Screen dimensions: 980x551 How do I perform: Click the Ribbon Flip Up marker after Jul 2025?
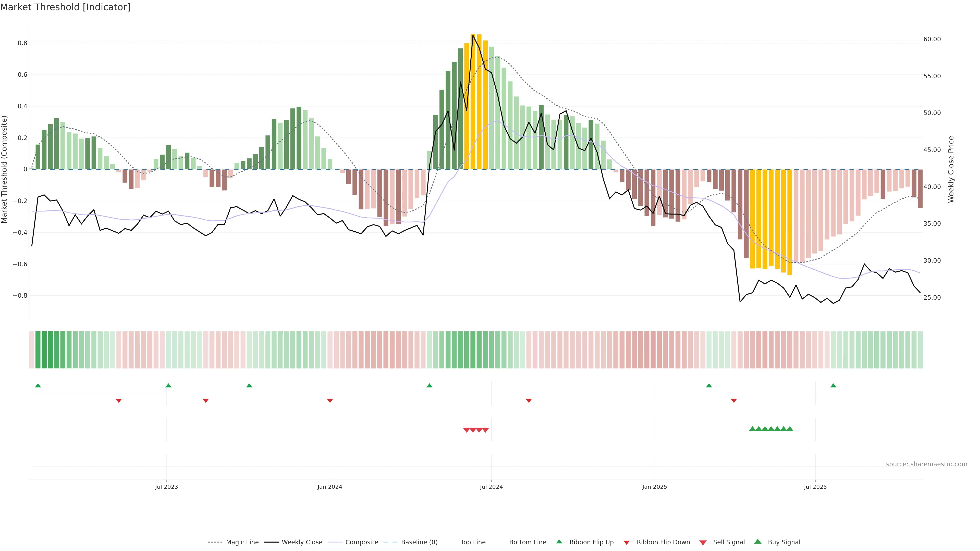coord(833,386)
